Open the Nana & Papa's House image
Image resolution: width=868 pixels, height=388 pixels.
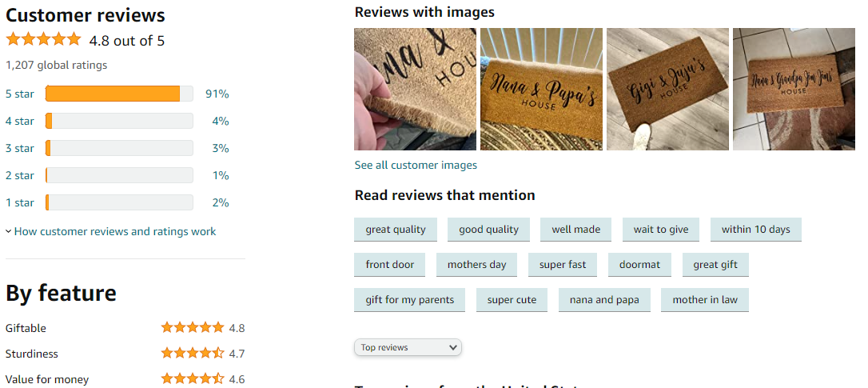coord(541,90)
